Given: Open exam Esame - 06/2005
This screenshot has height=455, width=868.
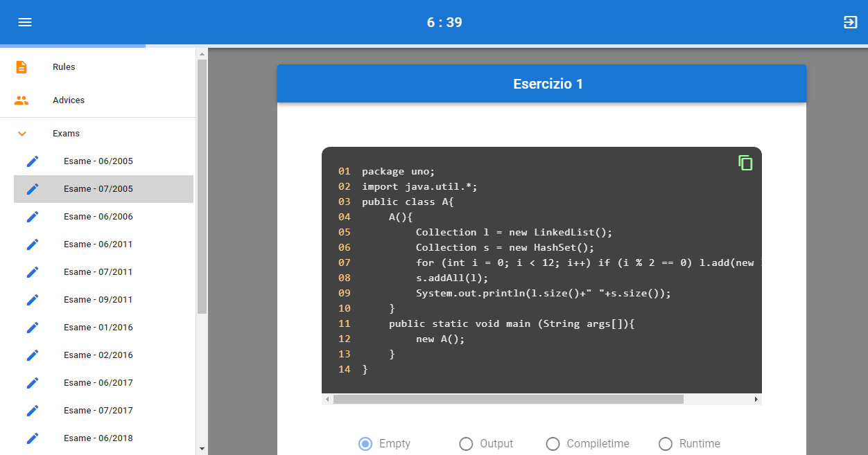Looking at the screenshot, I should click(x=104, y=161).
